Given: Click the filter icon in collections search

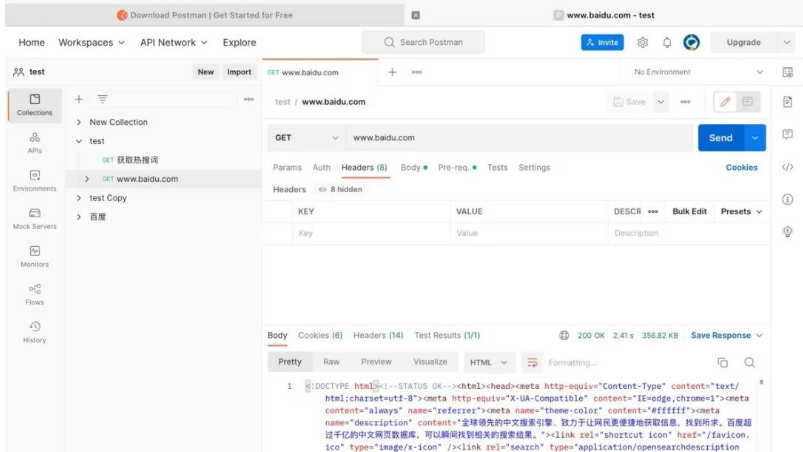Looking at the screenshot, I should click(x=102, y=99).
